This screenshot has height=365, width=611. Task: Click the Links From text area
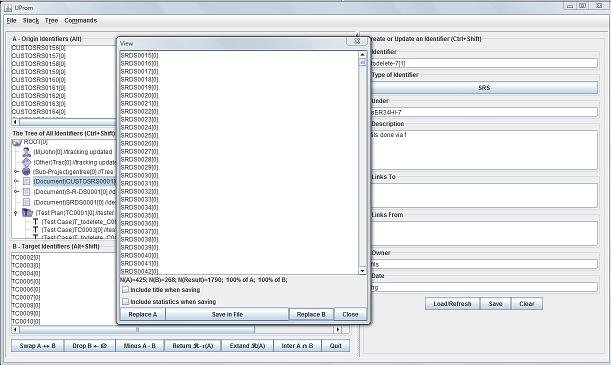(x=484, y=233)
